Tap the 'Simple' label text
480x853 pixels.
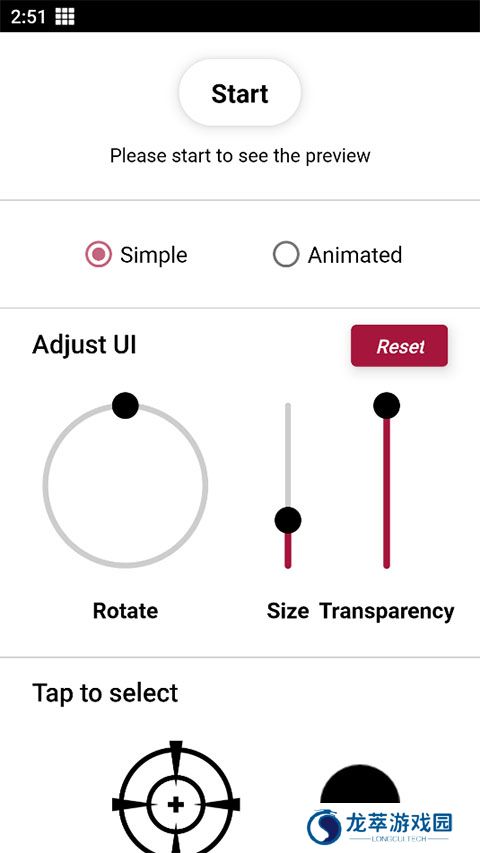click(x=153, y=255)
